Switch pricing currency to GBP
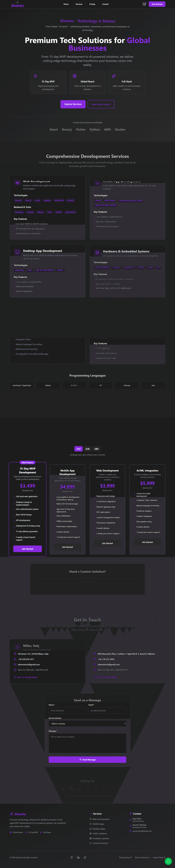The width and height of the screenshot is (175, 868). click(x=97, y=449)
